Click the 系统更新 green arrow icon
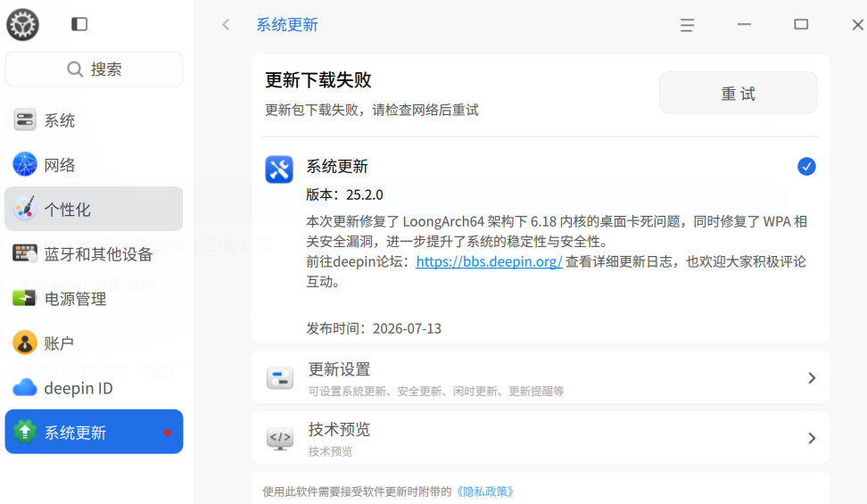Image resolution: width=867 pixels, height=504 pixels. click(x=25, y=432)
